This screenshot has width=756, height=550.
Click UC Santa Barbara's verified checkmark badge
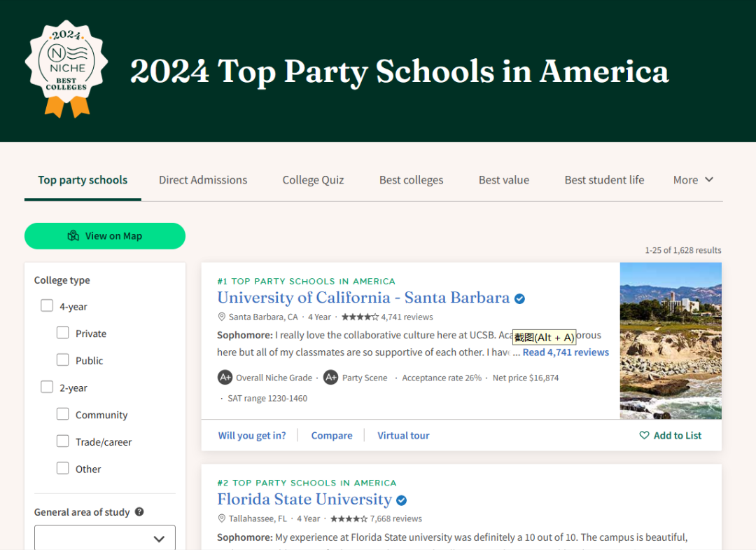click(519, 298)
